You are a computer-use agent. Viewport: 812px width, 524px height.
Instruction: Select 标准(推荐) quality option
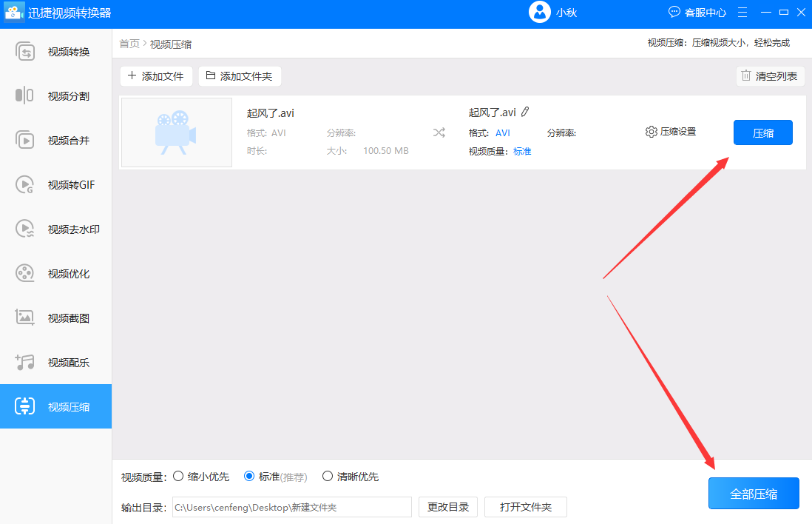click(276, 477)
